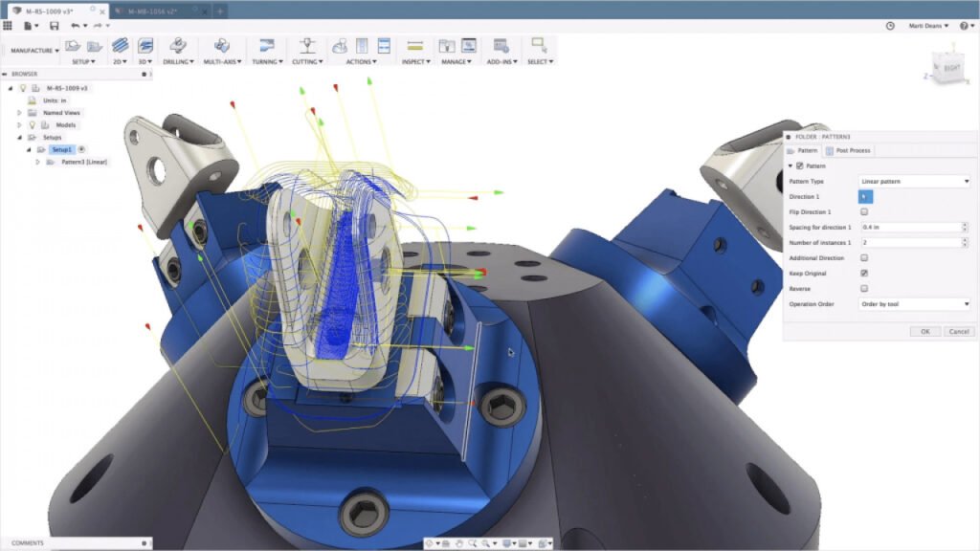Image resolution: width=980 pixels, height=551 pixels.
Task: Tick the Additional Direction checkbox
Action: 864,258
